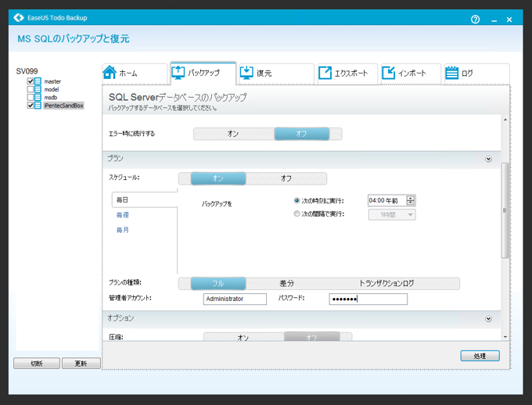Select the iPentecSandBox tree item label
Image resolution: width=532 pixels, height=405 pixels.
coord(63,106)
